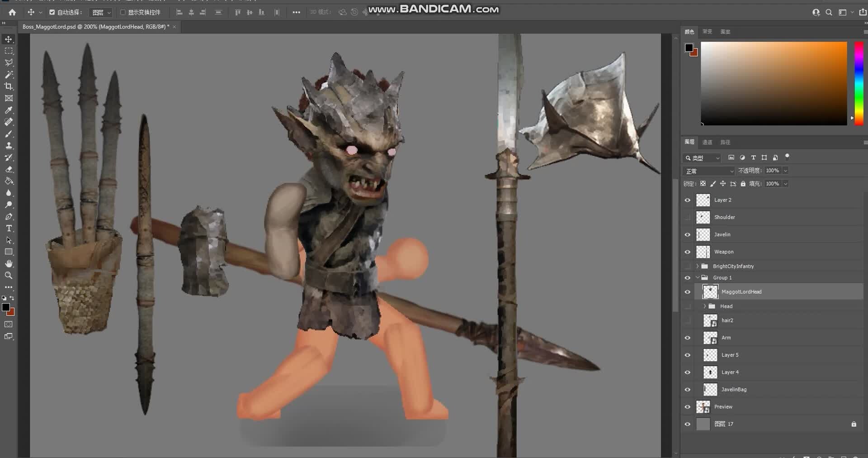Hide the Weapon layer visibility eye

click(687, 252)
